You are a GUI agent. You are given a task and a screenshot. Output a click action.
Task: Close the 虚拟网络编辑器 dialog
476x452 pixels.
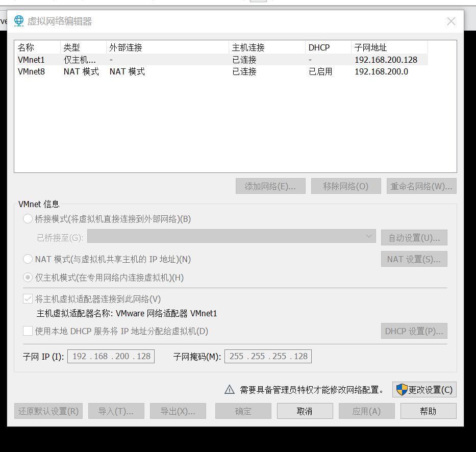(451, 21)
